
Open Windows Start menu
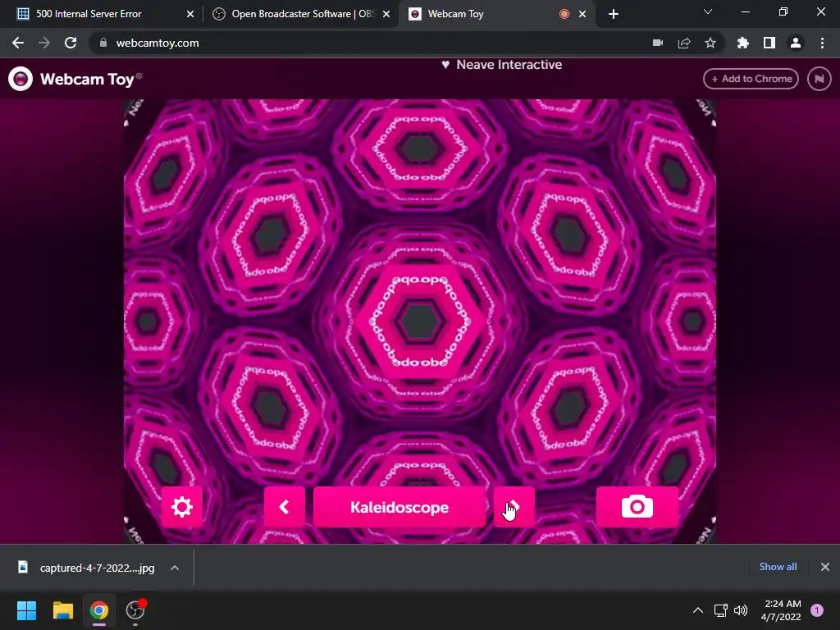[26, 610]
